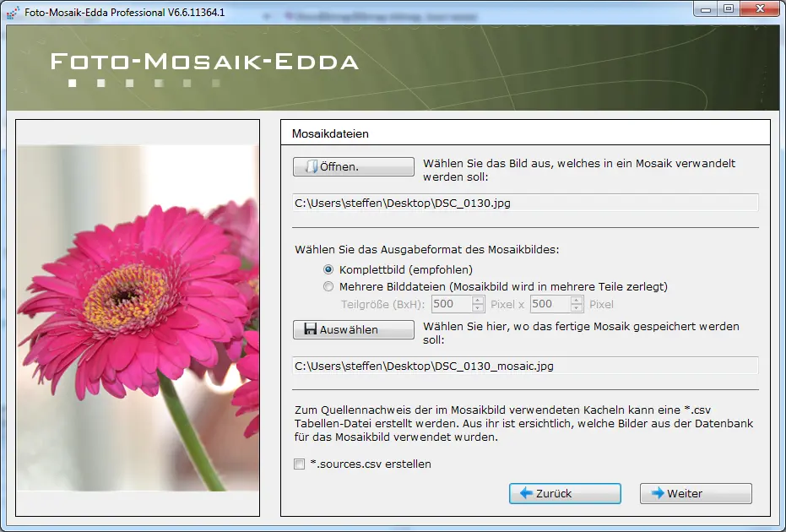This screenshot has height=532, width=786.
Task: Decrease the Teilgröße width with down arrow
Action: click(x=478, y=308)
